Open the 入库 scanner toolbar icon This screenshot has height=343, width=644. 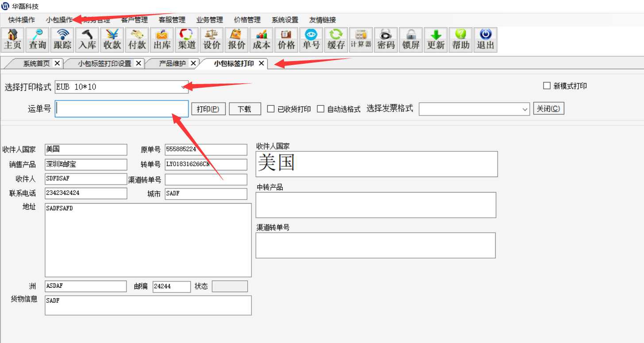click(87, 40)
